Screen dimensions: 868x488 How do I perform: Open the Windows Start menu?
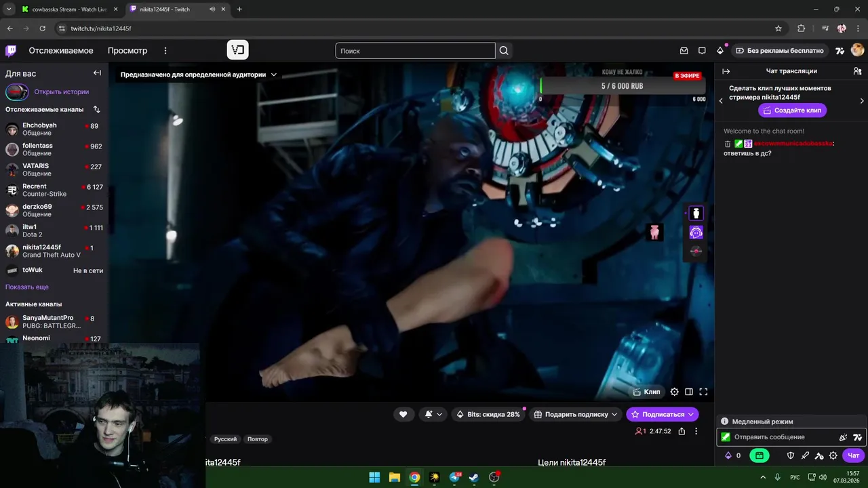[374, 477]
